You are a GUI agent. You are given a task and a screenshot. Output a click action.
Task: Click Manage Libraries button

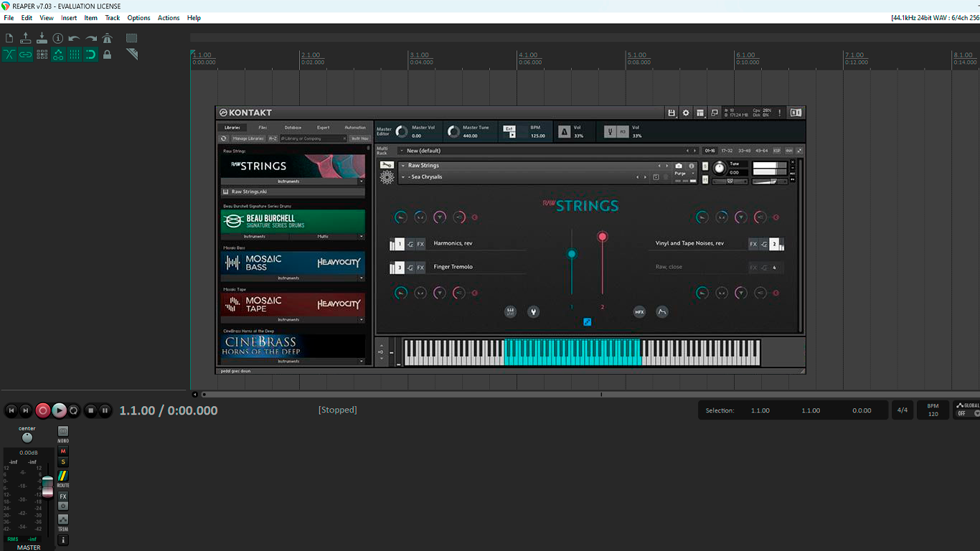(x=248, y=138)
